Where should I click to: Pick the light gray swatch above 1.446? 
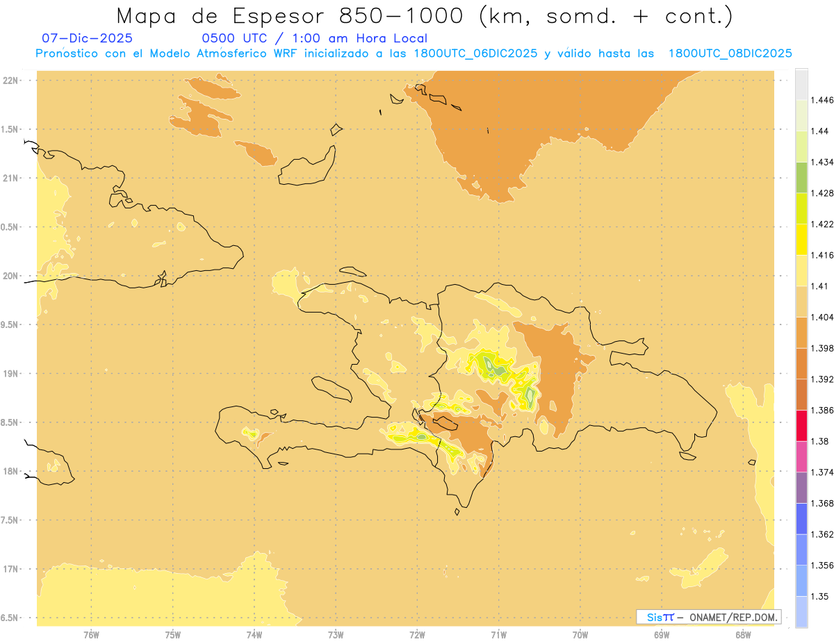pyautogui.click(x=801, y=84)
